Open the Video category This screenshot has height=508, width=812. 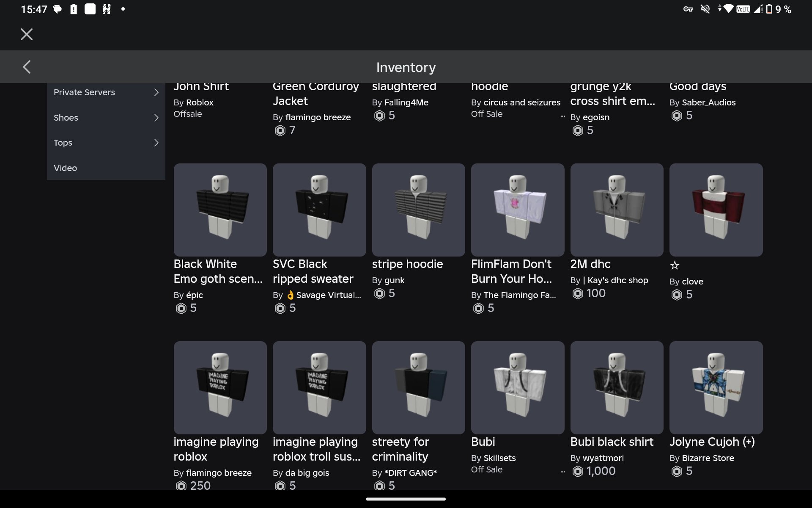coord(106,168)
